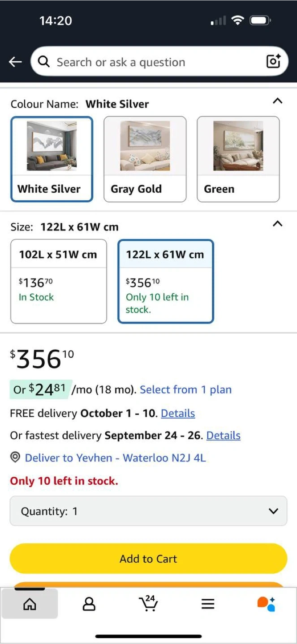Go to Home tab icon
Image resolution: width=297 pixels, height=644 pixels.
(30, 604)
